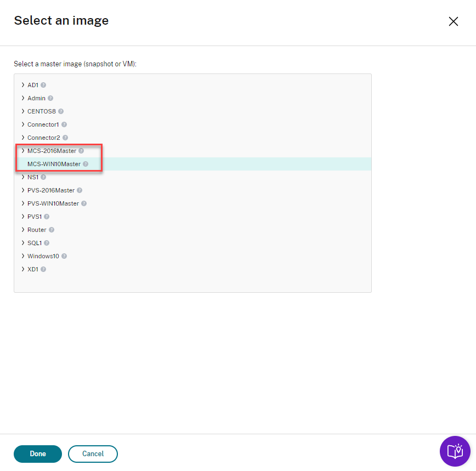Expand the PVS-WIN10Master entry
The image size is (476, 471).
[x=22, y=203]
